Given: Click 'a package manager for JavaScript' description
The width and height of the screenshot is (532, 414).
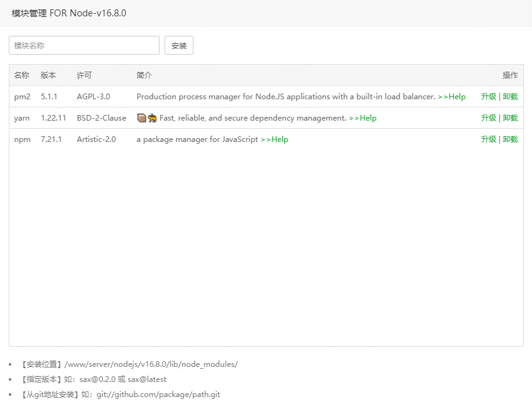Looking at the screenshot, I should 197,139.
